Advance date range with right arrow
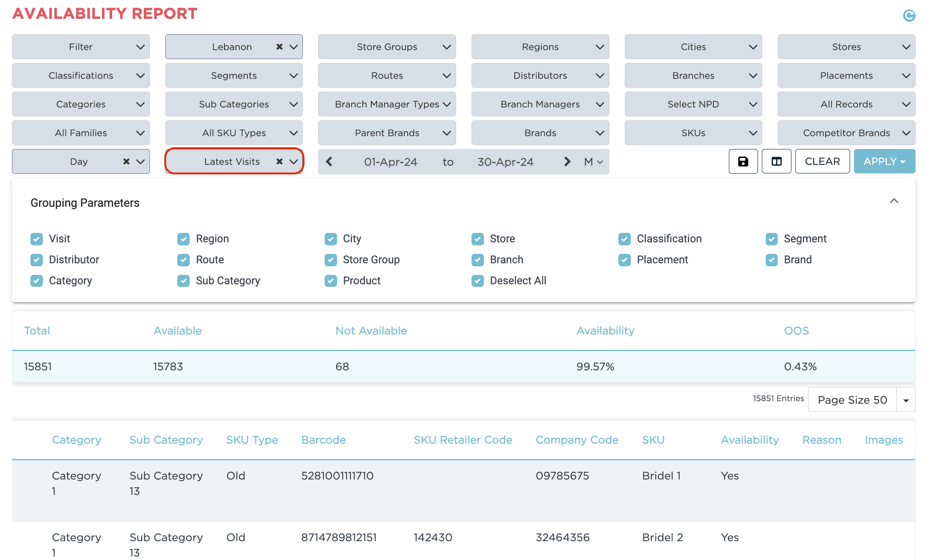The height and width of the screenshot is (560, 931). [567, 161]
